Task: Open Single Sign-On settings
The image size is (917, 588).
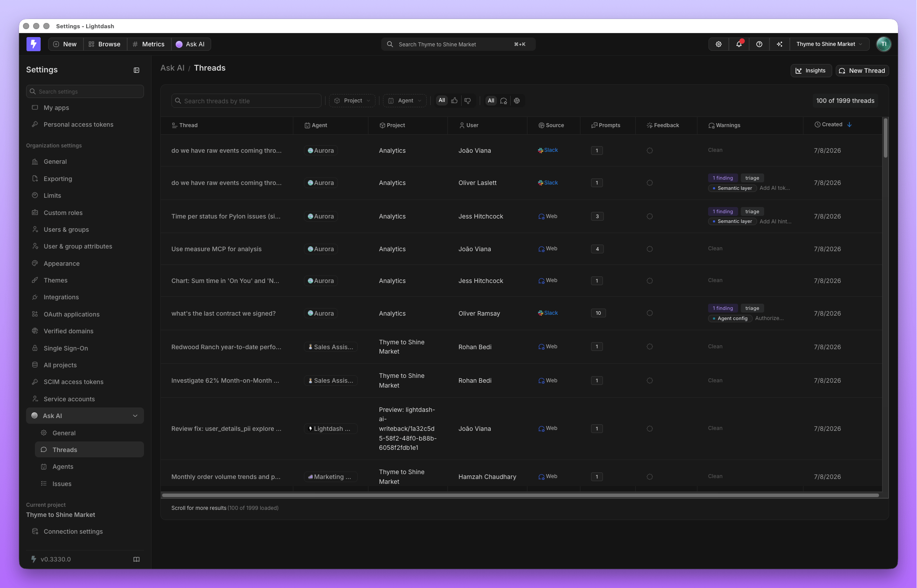Action: coord(85,348)
